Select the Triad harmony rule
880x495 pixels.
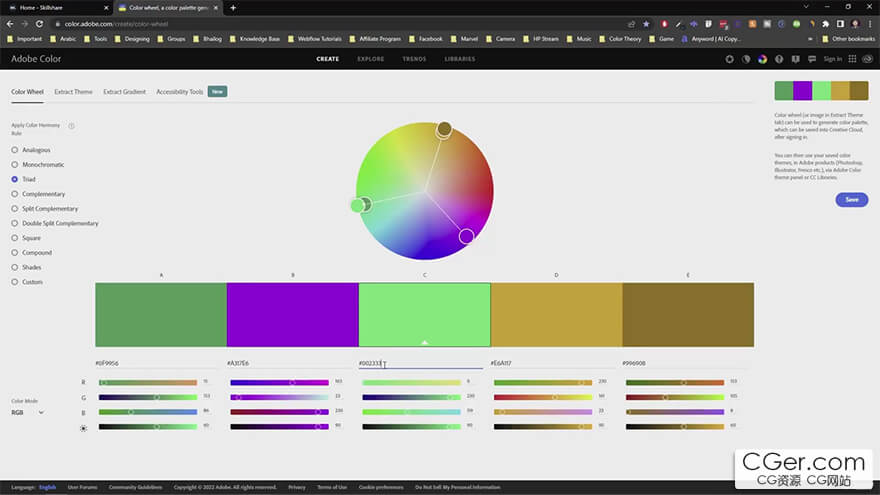click(24, 179)
